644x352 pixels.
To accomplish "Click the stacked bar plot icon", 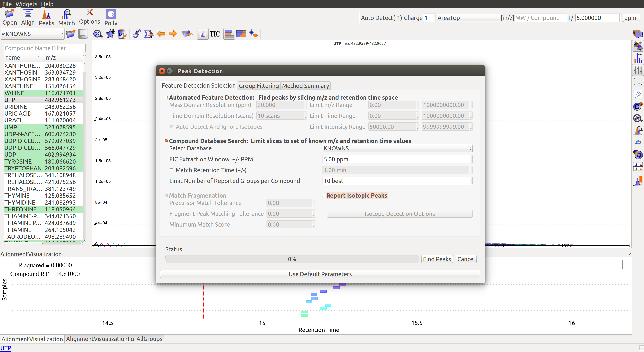I will point(241,34).
